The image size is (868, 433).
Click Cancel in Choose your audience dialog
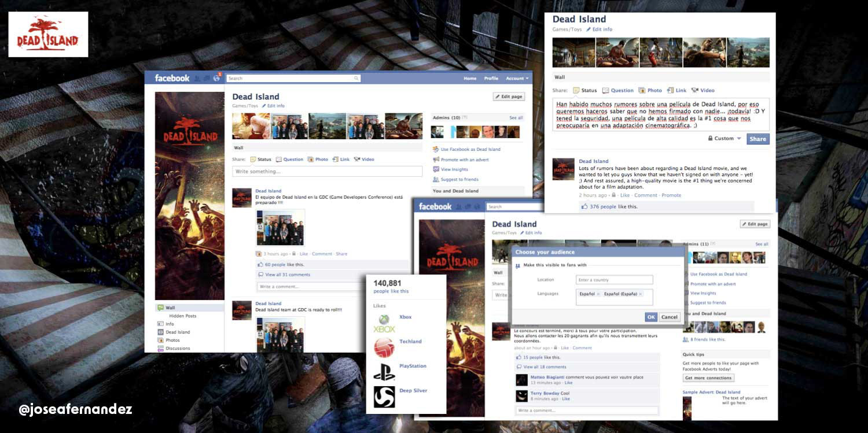click(x=670, y=317)
